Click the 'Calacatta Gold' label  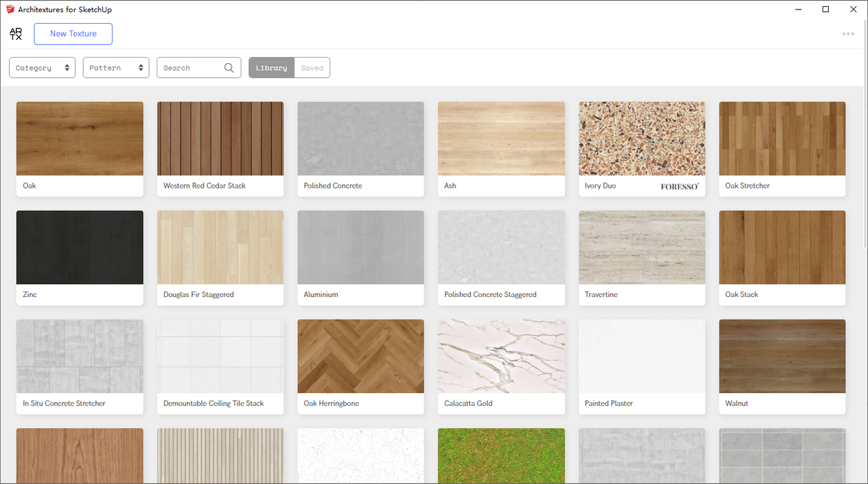tap(469, 403)
